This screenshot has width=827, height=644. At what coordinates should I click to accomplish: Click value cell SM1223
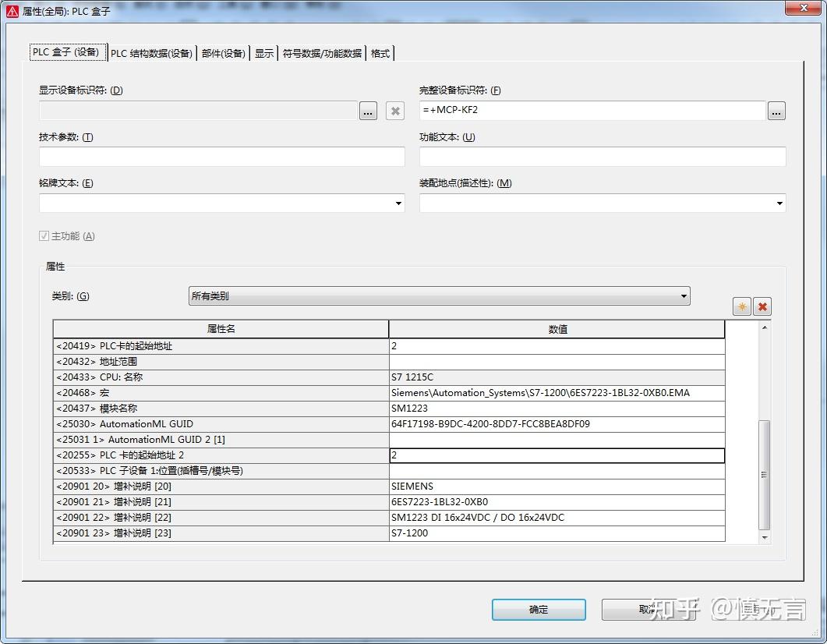(557, 409)
